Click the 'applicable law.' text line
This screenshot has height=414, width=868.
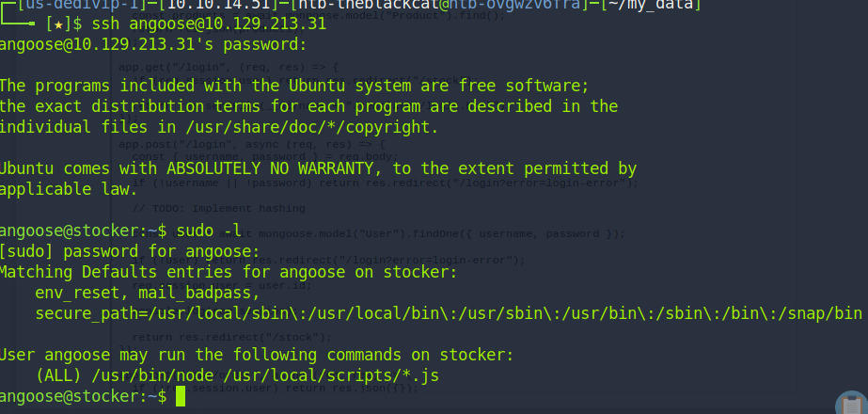pos(69,189)
